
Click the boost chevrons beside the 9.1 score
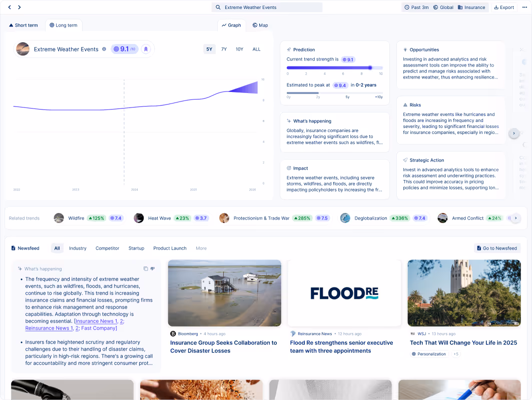[x=145, y=49]
